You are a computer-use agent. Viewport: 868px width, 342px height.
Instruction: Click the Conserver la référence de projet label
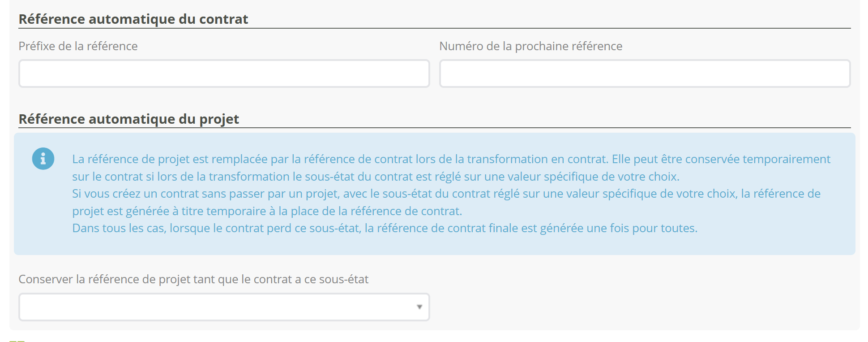pos(193,279)
